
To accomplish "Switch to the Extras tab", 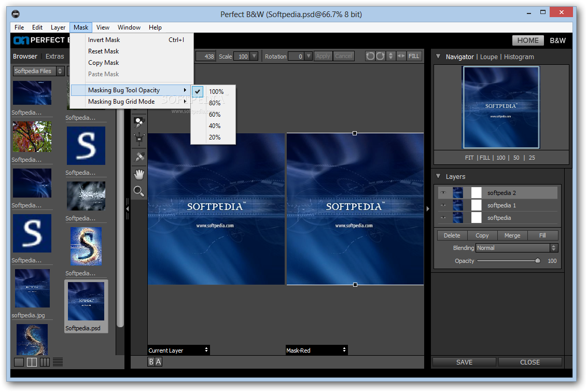I will tap(54, 56).
